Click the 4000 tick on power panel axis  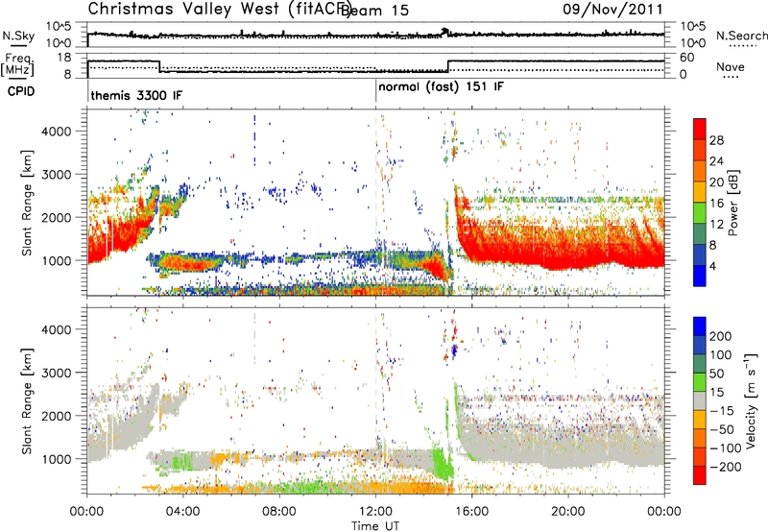click(57, 132)
